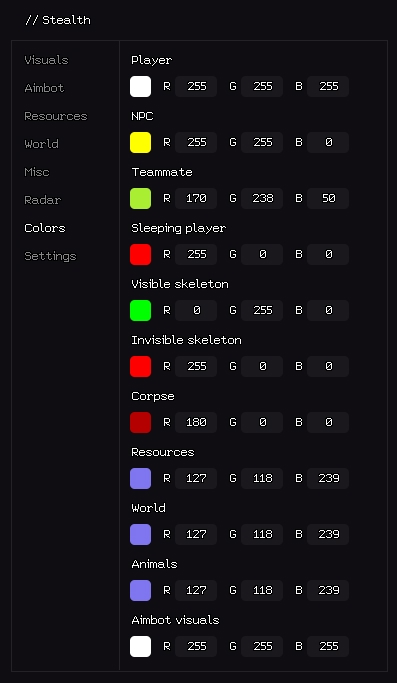Open the Aimbot visuals white swatch
The width and height of the screenshot is (397, 683).
(x=140, y=646)
